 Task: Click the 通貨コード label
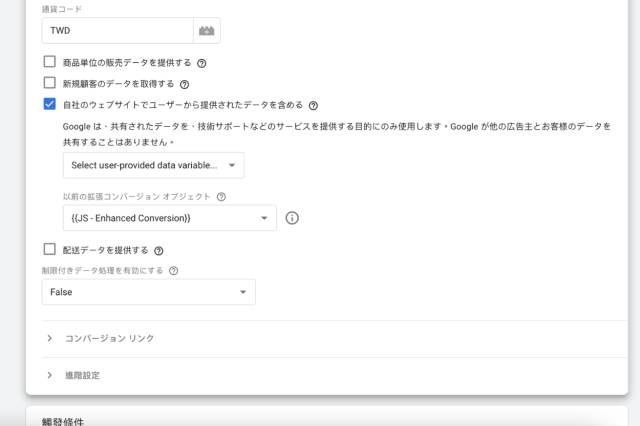click(62, 9)
